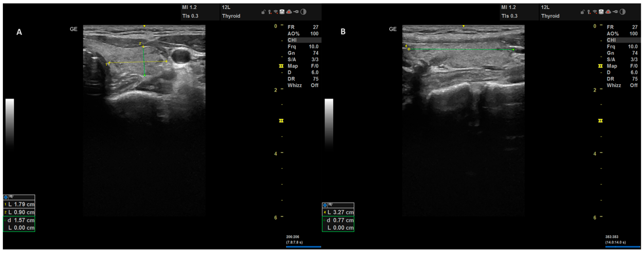Viewport: 644px width, 254px height.
Task: Click the upper focal zone marker in panel A
Action: pos(281,66)
